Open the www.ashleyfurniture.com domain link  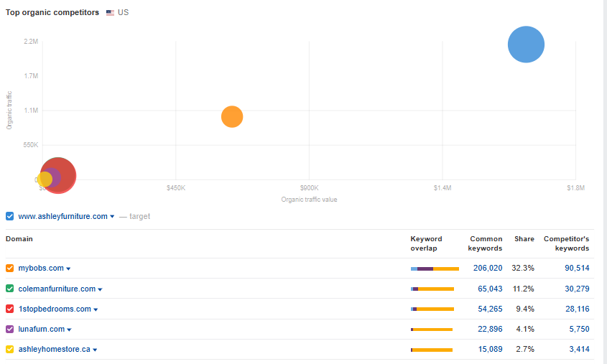[62, 216]
